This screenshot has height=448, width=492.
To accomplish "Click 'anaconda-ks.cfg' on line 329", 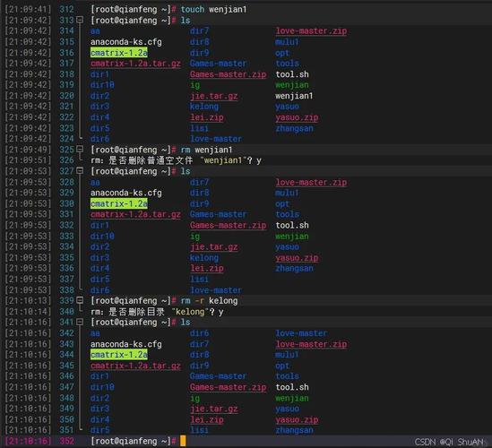I will [x=126, y=193].
